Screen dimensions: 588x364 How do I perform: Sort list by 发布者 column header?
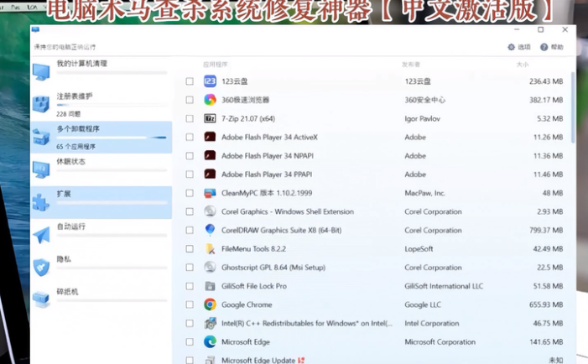[x=411, y=64]
